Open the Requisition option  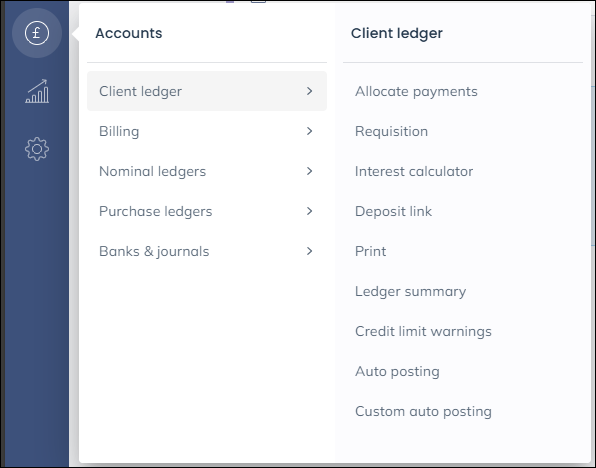[x=391, y=132]
